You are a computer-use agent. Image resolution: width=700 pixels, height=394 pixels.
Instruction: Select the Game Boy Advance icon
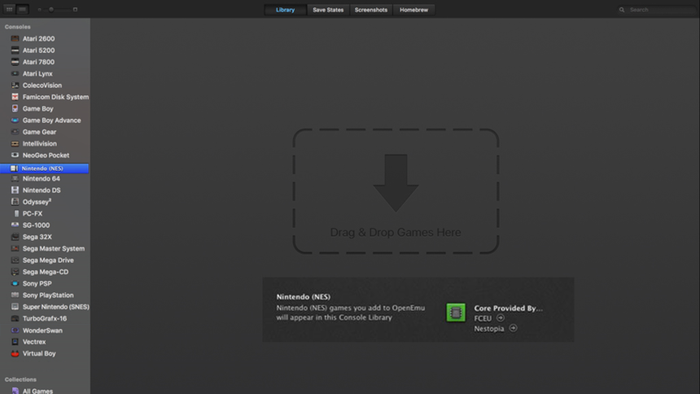point(15,120)
